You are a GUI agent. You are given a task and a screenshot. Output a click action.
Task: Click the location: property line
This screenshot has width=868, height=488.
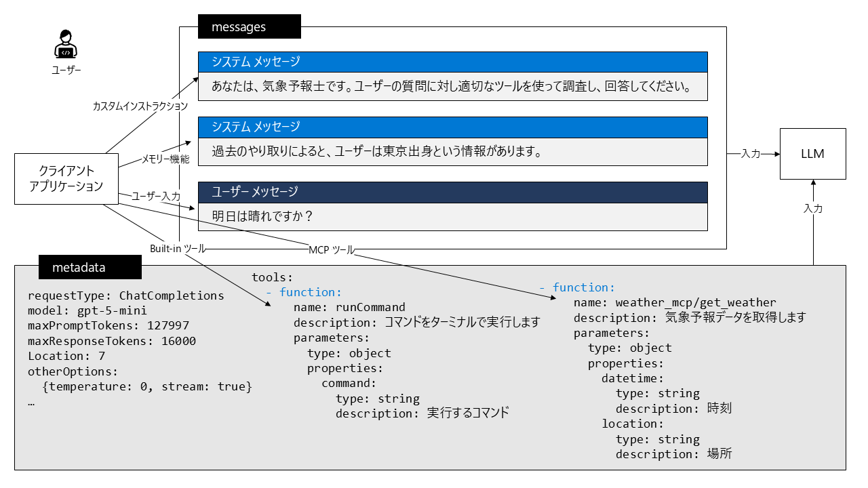coord(633,424)
